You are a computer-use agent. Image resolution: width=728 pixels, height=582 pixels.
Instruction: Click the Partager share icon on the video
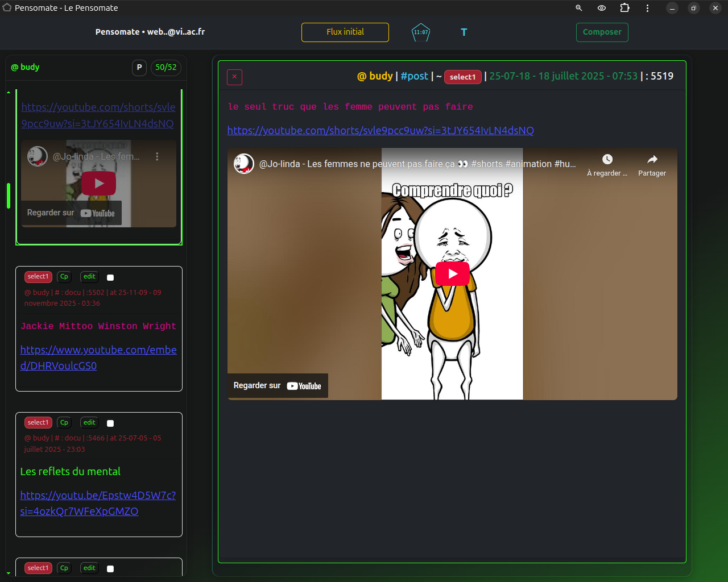[x=652, y=162]
